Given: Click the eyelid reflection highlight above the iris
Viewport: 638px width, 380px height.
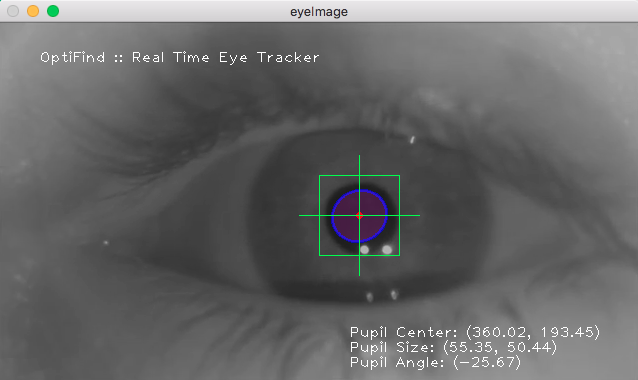Looking at the screenshot, I should [x=412, y=140].
